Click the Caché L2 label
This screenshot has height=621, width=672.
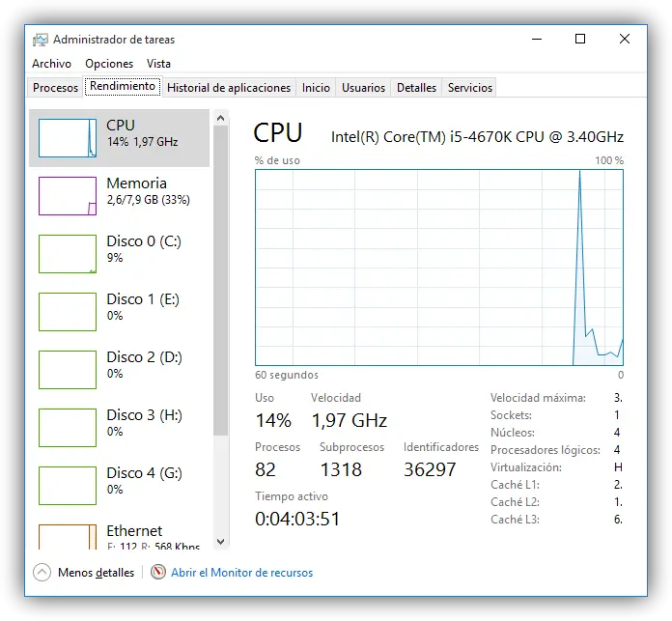pos(515,502)
